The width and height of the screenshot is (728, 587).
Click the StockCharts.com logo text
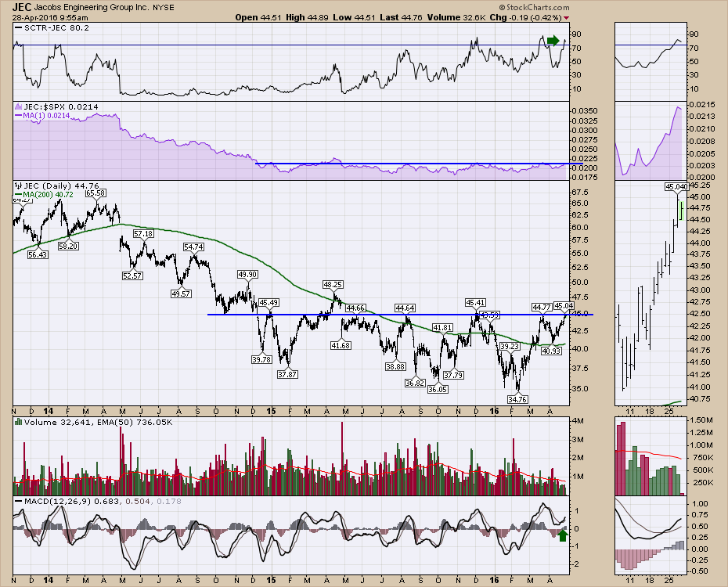tap(534, 7)
